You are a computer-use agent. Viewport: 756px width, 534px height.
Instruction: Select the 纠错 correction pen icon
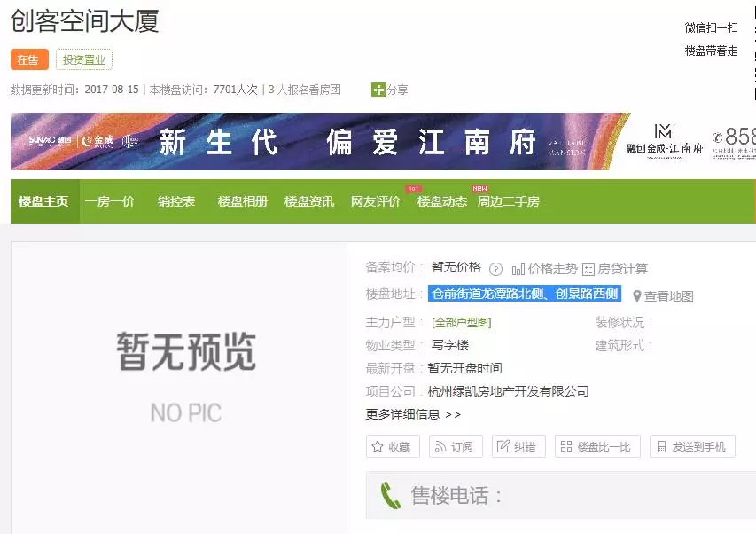502,446
